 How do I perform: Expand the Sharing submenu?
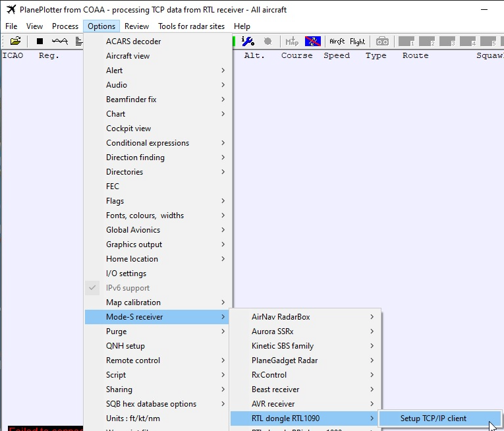(x=158, y=389)
